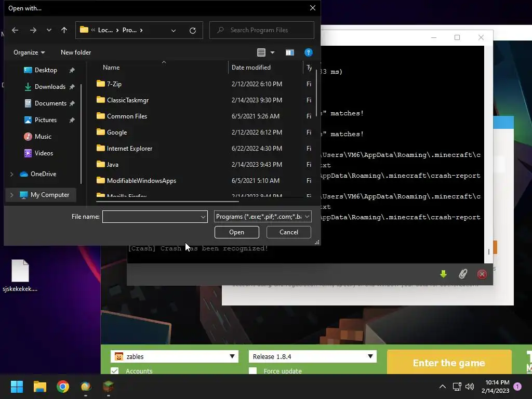Expand the OneDrive tree node
Viewport: 532px width, 399px height.
(x=11, y=174)
